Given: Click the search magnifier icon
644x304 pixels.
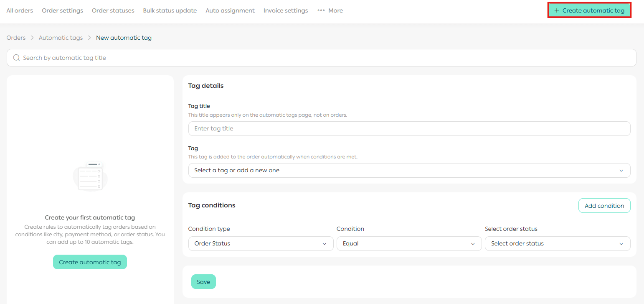Looking at the screenshot, I should (17, 58).
